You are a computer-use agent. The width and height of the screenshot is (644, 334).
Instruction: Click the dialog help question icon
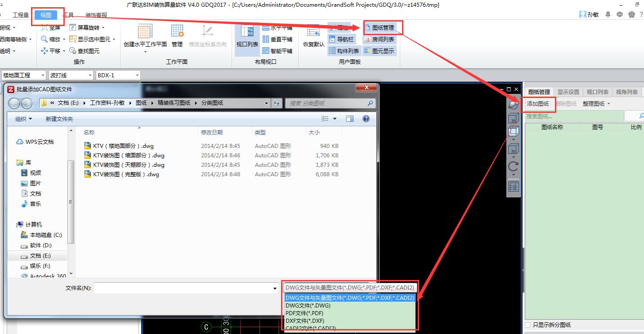pyautogui.click(x=366, y=119)
